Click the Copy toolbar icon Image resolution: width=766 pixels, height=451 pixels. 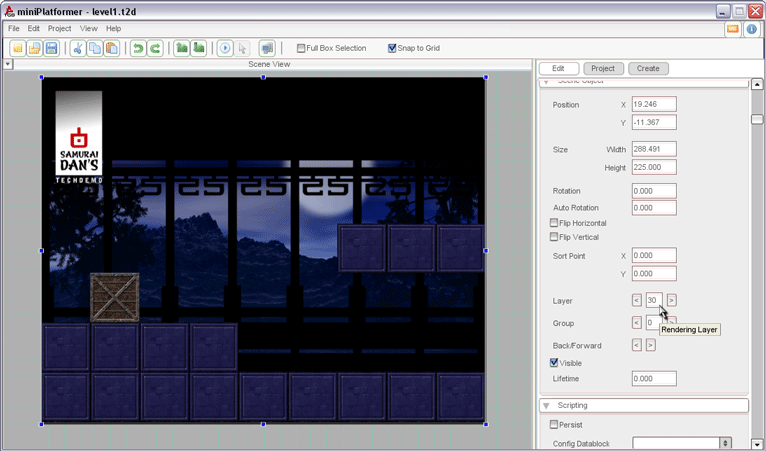coord(95,48)
